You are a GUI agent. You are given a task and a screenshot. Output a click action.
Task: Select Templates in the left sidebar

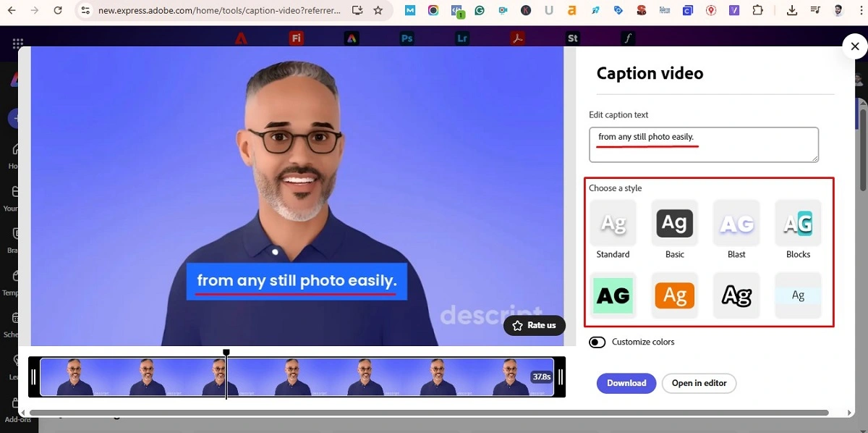tap(15, 281)
